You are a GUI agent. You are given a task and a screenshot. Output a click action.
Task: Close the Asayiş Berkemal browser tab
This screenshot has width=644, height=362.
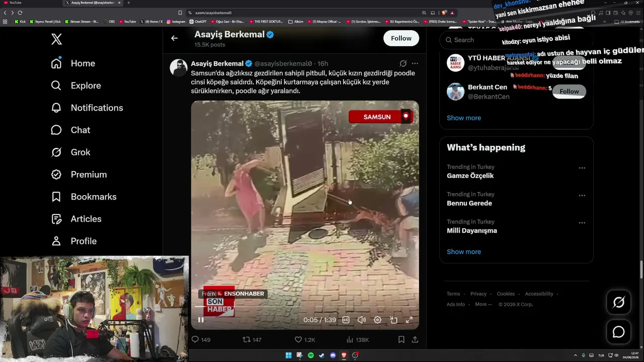[120, 3]
